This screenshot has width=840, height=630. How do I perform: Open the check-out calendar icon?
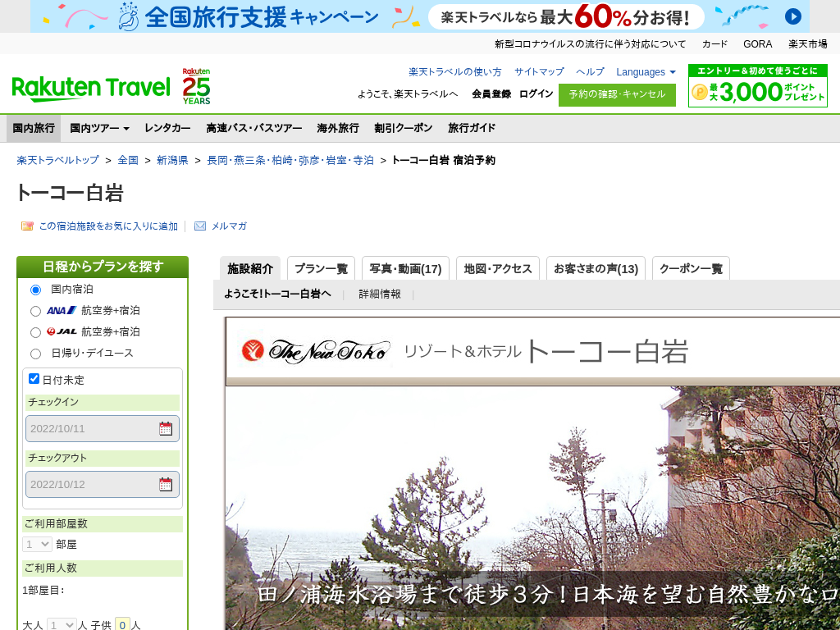[x=166, y=484]
